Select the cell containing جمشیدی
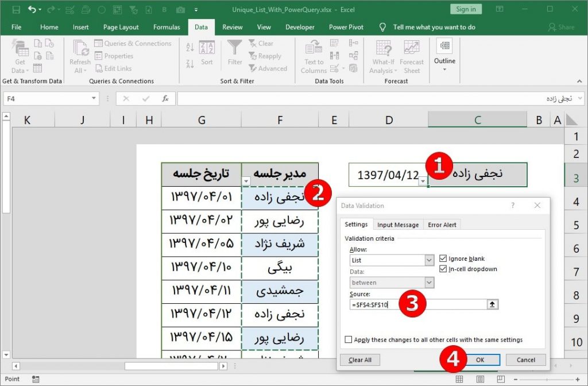This screenshot has width=588, height=386. 280,291
